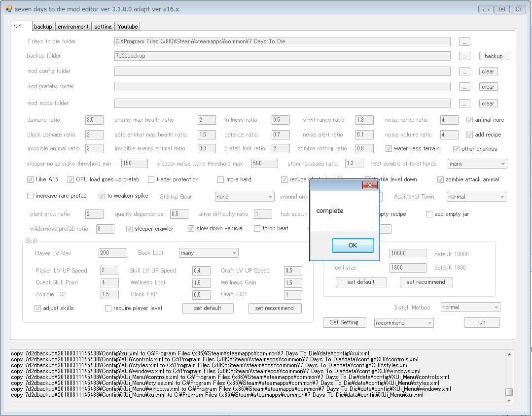Viewport: 532px width, 416px height.
Task: Close the complete dialog with X
Action: click(370, 185)
